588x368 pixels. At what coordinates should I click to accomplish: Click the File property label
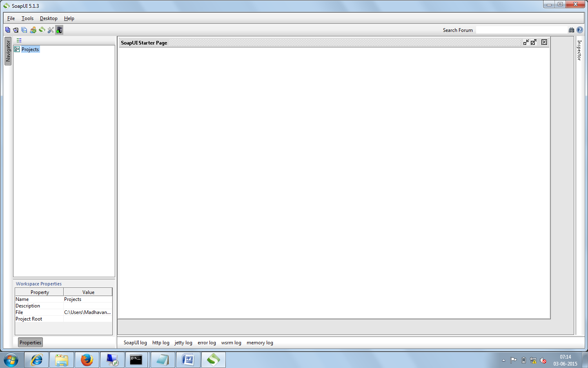click(19, 312)
